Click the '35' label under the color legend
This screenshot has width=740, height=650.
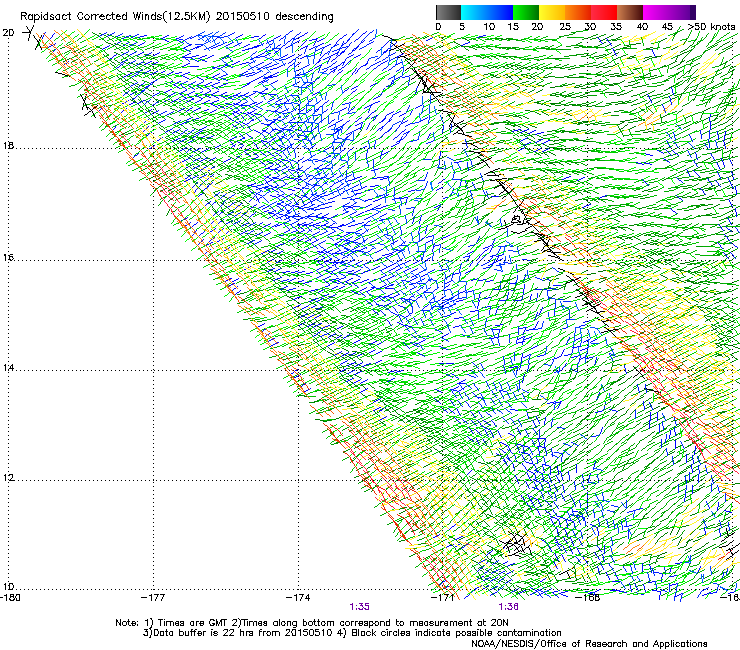[x=616, y=26]
